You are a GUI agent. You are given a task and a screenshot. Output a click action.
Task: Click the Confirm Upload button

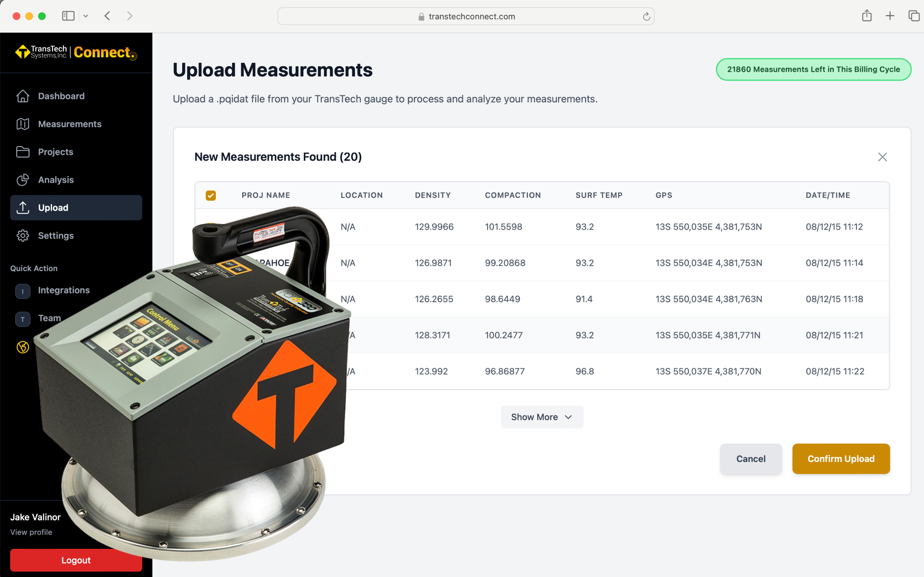point(841,459)
